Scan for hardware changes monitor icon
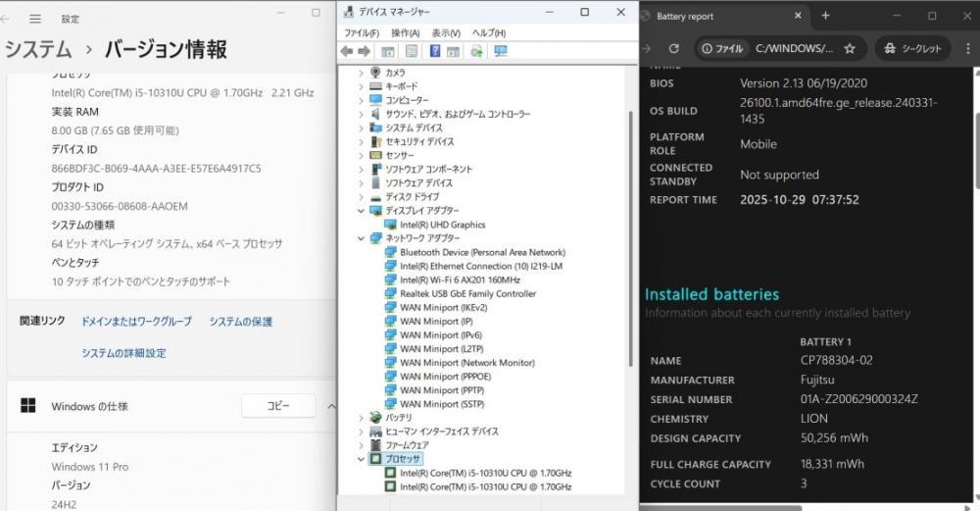This screenshot has height=511, width=980. [501, 51]
